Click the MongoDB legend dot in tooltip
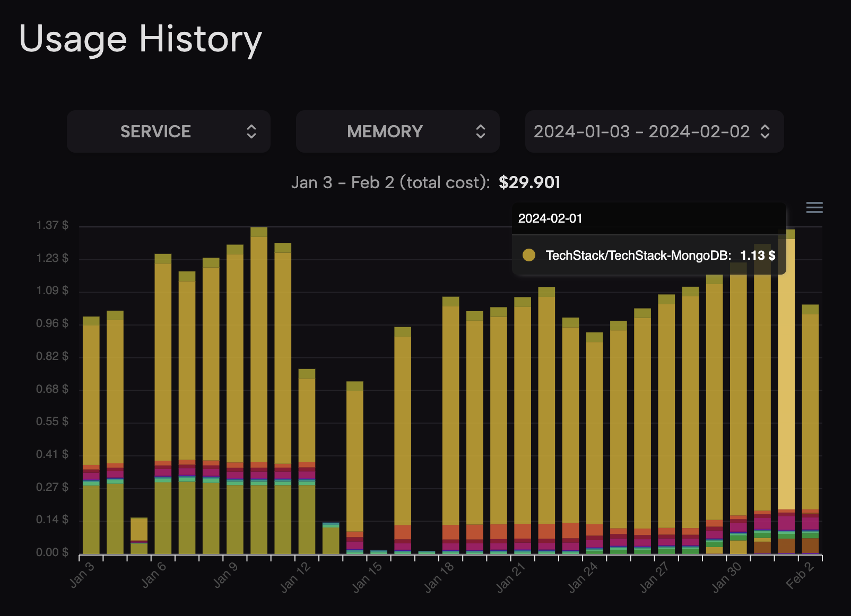Viewport: 851px width, 616px height. 529,256
